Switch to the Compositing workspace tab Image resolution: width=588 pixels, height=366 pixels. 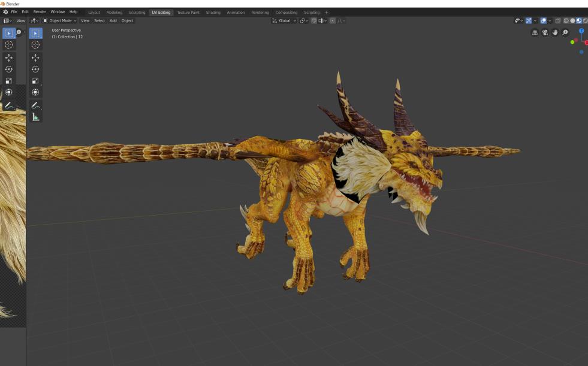287,13
